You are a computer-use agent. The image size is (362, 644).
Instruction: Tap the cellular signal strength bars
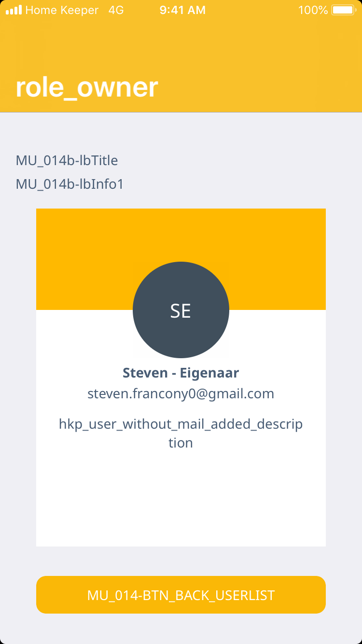click(x=14, y=10)
